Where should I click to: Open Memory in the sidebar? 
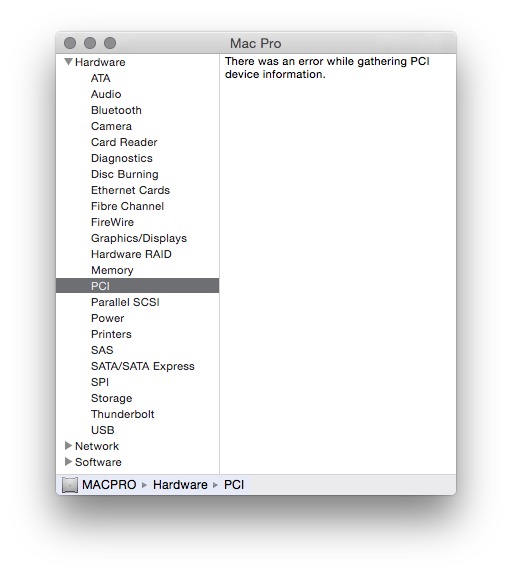[x=112, y=270]
